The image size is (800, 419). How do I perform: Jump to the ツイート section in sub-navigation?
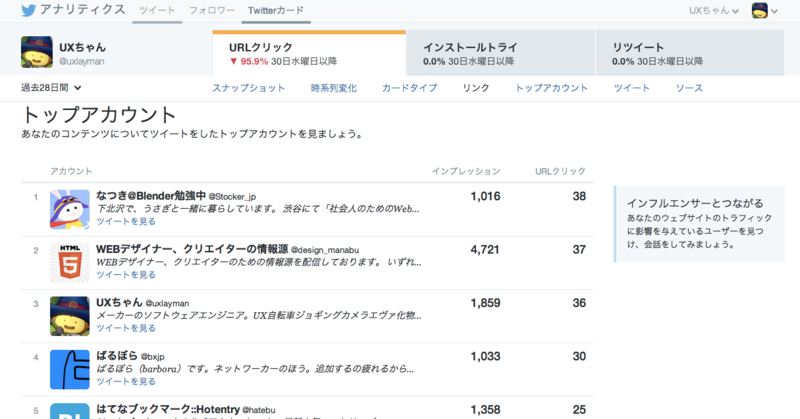(x=632, y=88)
